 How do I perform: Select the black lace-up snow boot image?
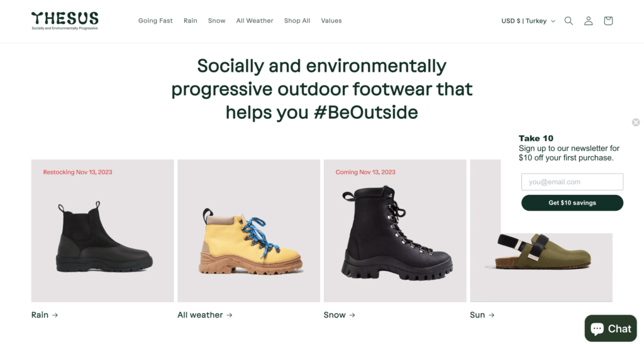[395, 236]
